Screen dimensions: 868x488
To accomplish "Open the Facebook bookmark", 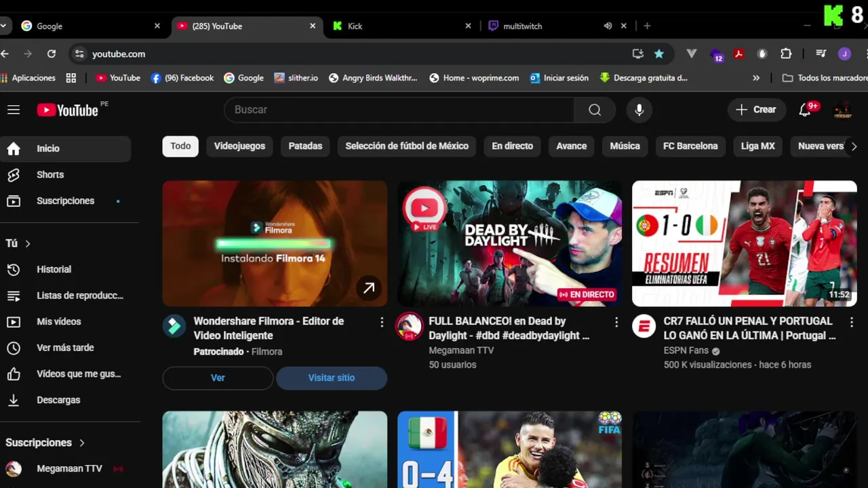I will [182, 78].
